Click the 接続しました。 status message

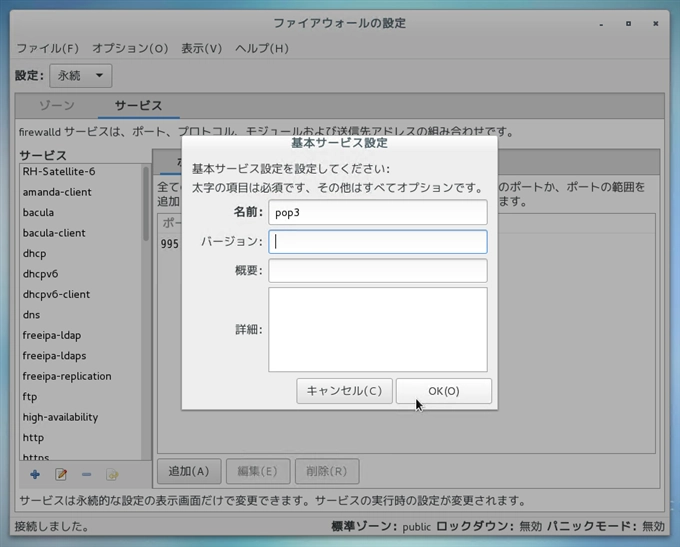point(52,526)
